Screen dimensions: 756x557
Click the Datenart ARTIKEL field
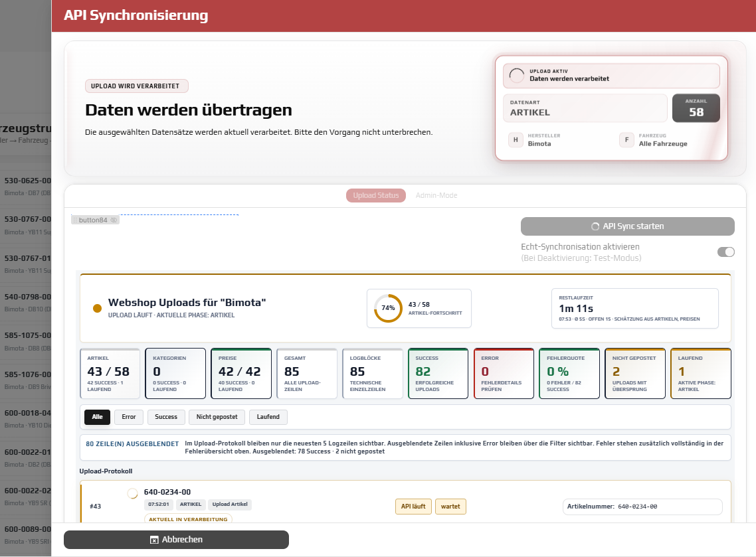click(x=585, y=108)
